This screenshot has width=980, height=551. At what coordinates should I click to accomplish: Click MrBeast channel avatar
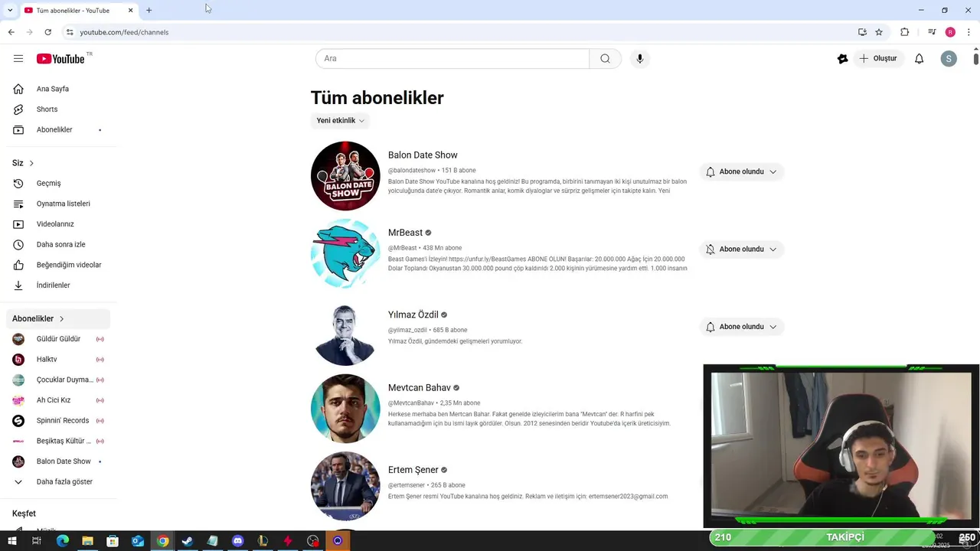click(345, 253)
